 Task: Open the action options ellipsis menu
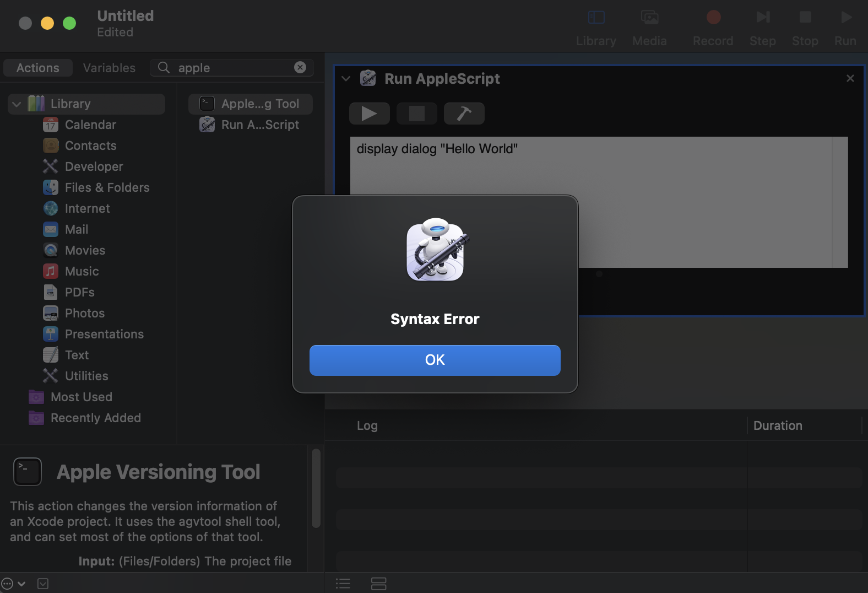click(13, 584)
